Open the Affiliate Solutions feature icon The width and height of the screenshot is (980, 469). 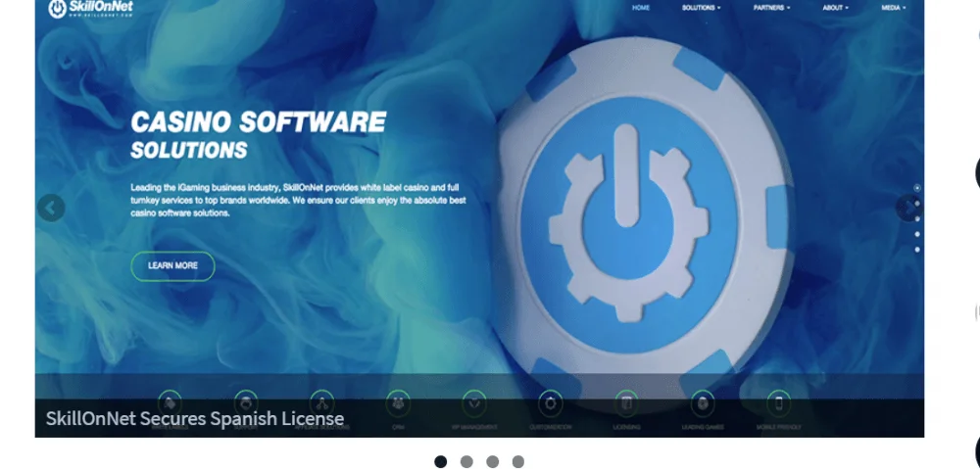click(x=321, y=403)
